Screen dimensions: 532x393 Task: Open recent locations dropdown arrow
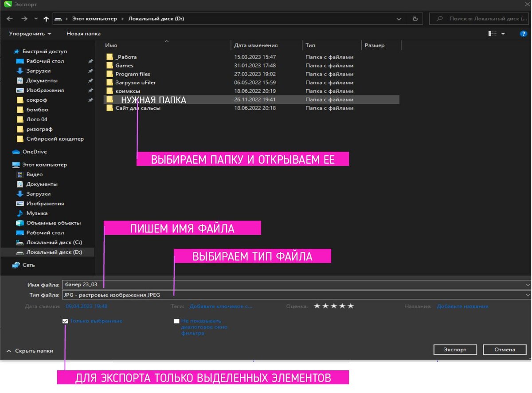coord(36,19)
